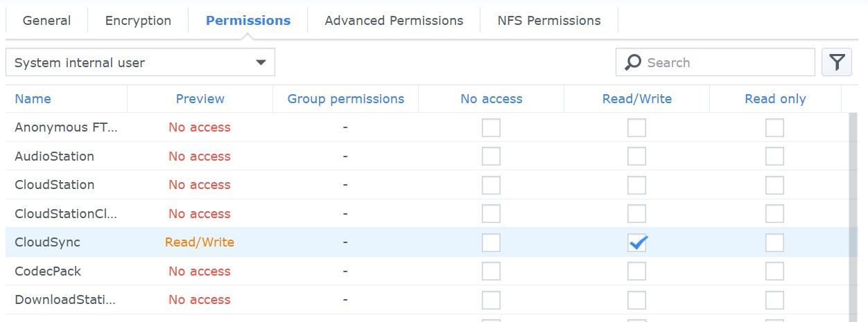This screenshot has height=322, width=868.
Task: Tick Read/Write for CodecPack
Action: [636, 271]
